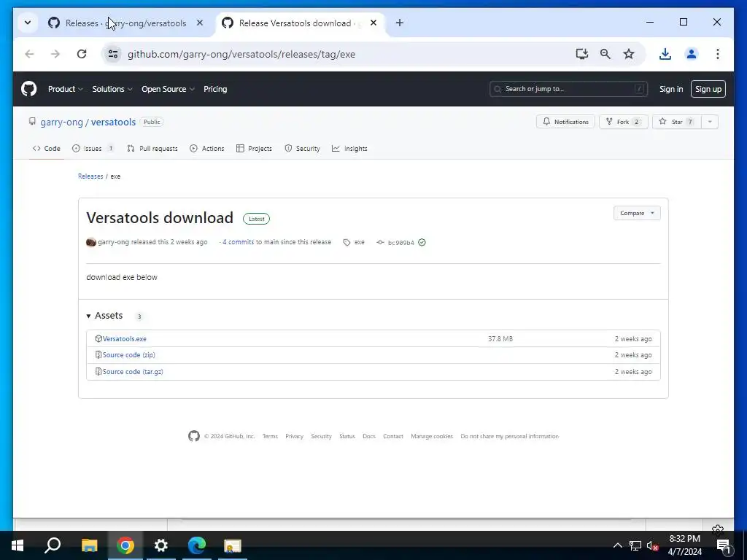Click the versatools repository link
The image size is (747, 560).
[113, 122]
